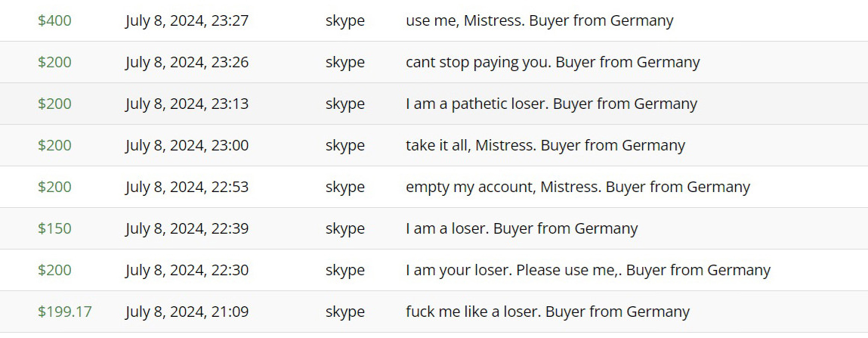Select the 22:30 transaction date
Image resolution: width=868 pixels, height=338 pixels.
tap(187, 271)
